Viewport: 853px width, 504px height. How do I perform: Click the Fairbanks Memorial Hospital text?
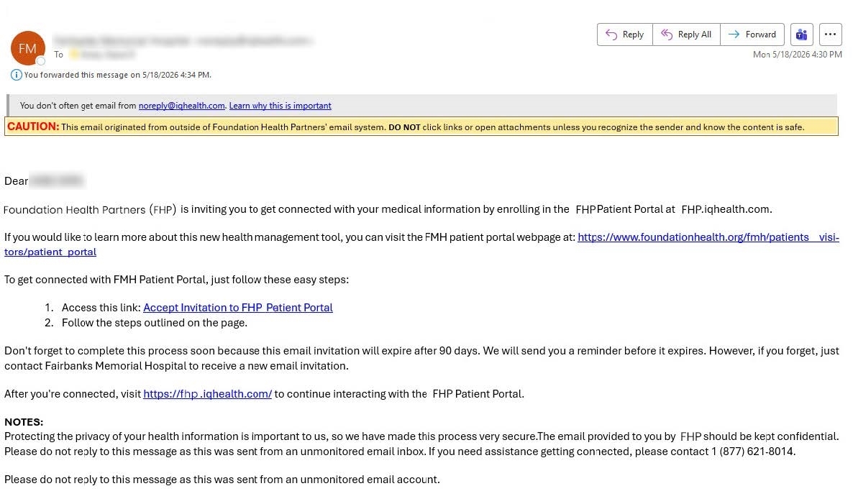(x=116, y=366)
